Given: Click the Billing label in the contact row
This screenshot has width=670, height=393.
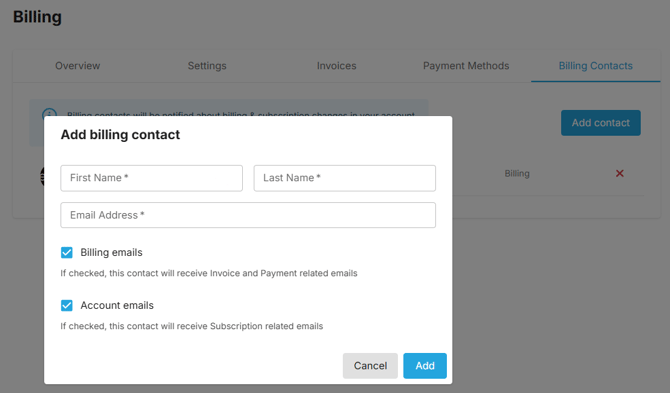Looking at the screenshot, I should (x=517, y=173).
